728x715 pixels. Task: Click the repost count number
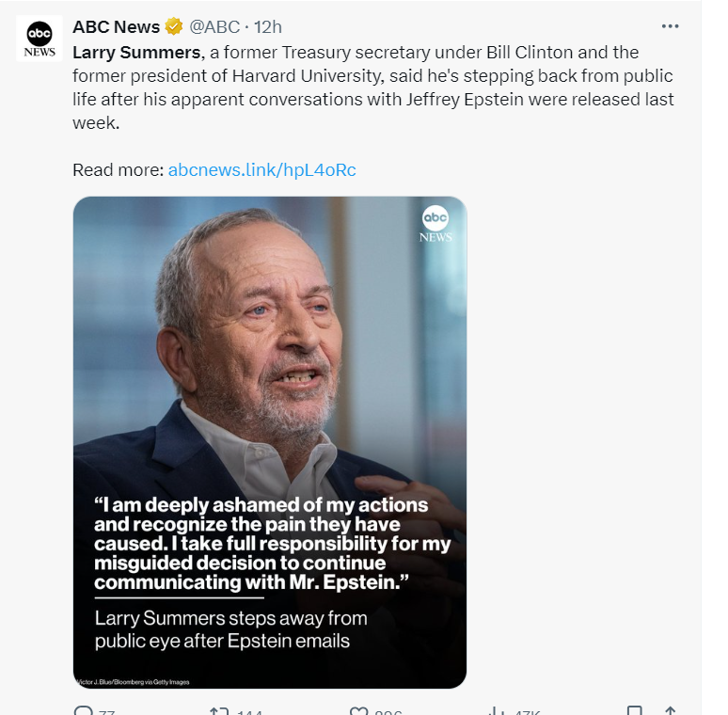coord(249,712)
